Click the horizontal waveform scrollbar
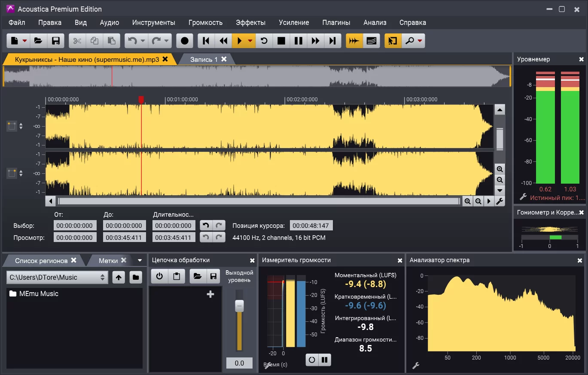The width and height of the screenshot is (588, 375). click(x=259, y=201)
